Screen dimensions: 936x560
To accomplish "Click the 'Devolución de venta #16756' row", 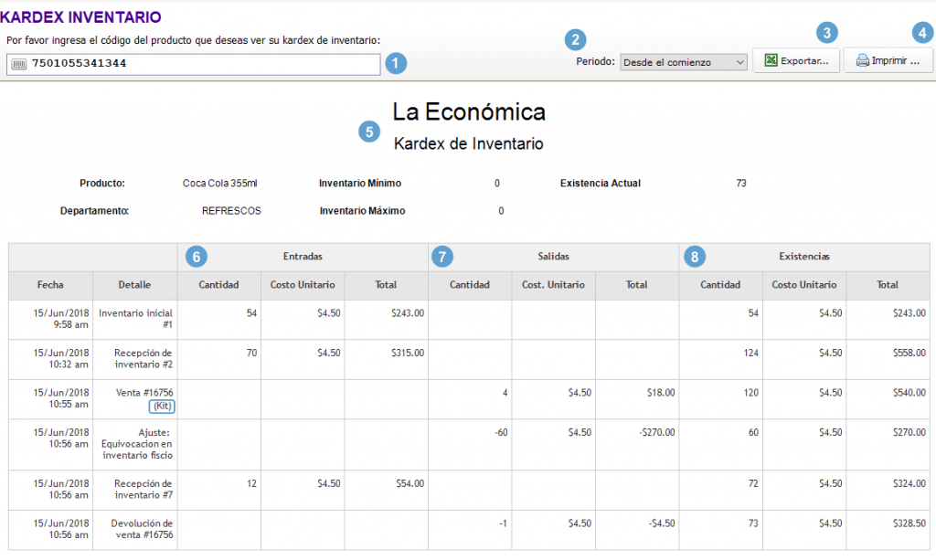I will [134, 529].
